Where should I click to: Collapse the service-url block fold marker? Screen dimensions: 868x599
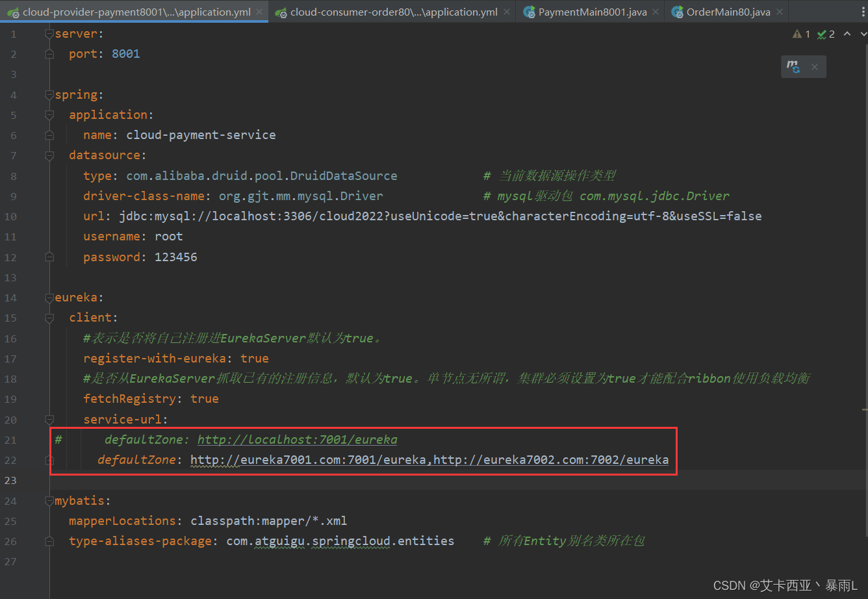pyautogui.click(x=49, y=419)
